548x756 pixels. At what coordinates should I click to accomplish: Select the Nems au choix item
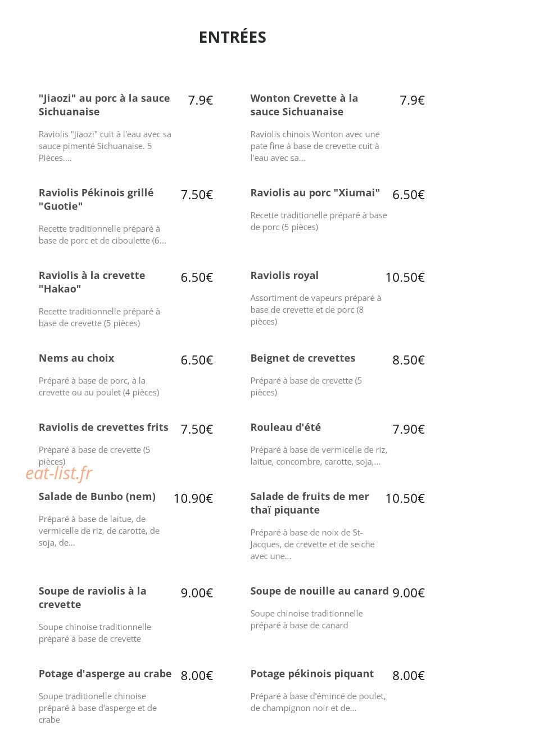click(76, 358)
